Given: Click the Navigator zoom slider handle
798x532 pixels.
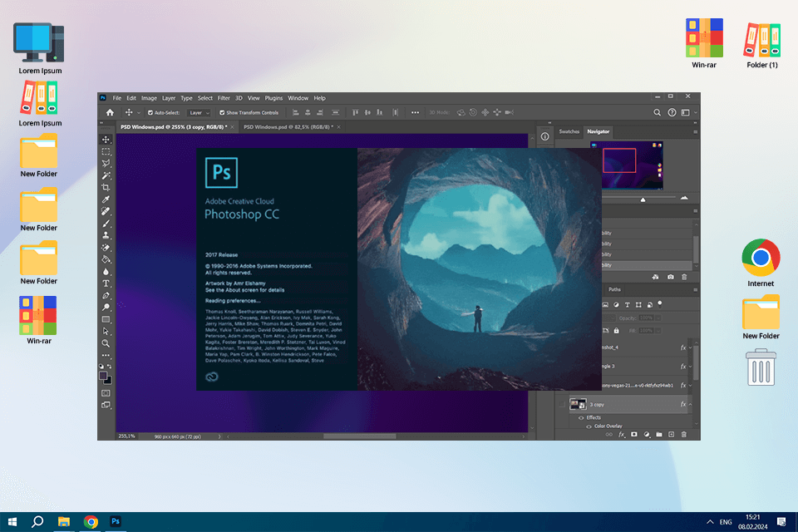Looking at the screenshot, I should (643, 199).
